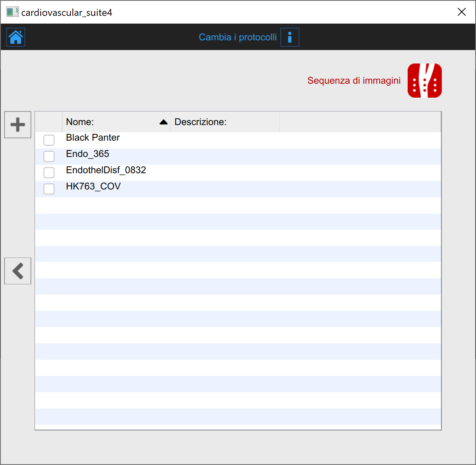Select the EndothelDisf_0832 protocol name

point(106,170)
